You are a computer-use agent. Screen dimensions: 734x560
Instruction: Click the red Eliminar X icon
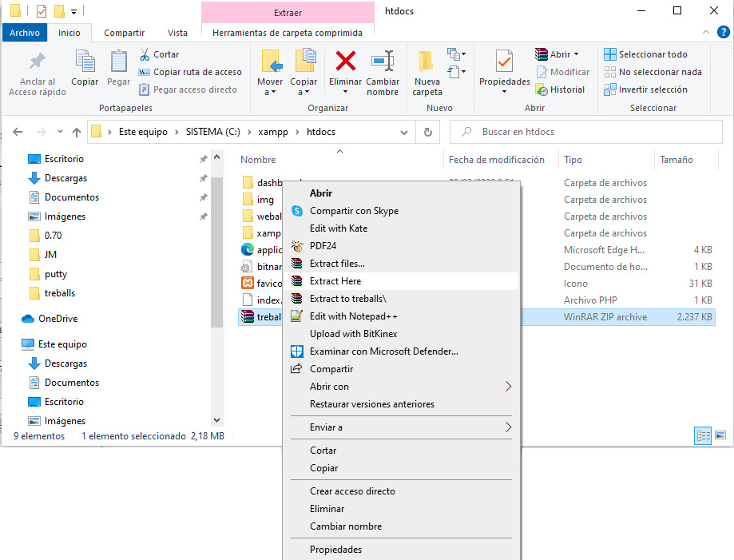coord(345,61)
